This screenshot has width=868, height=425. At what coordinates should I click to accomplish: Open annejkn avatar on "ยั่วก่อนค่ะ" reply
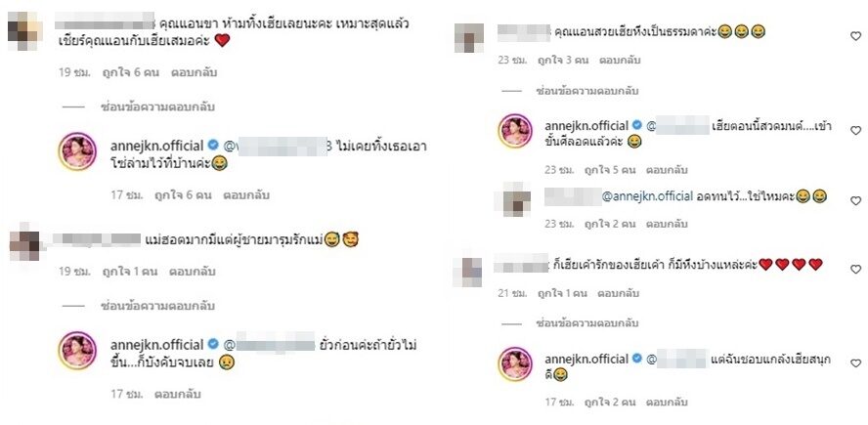77,351
